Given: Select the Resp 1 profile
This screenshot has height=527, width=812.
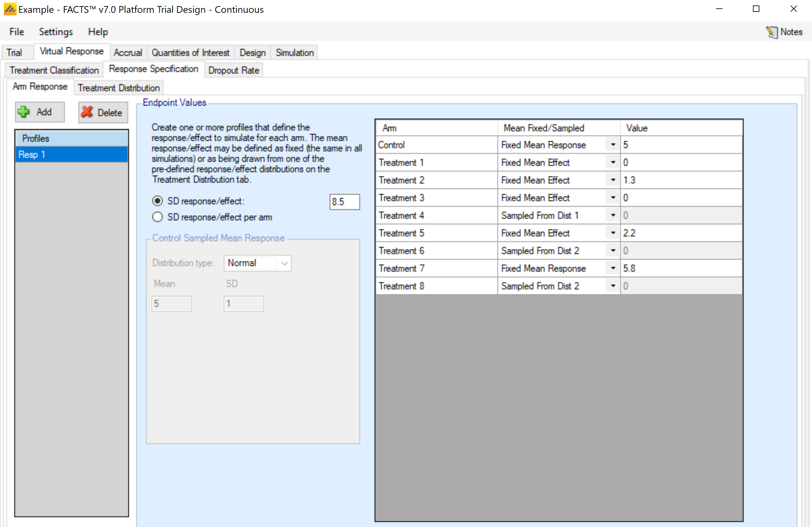Looking at the screenshot, I should [x=72, y=154].
